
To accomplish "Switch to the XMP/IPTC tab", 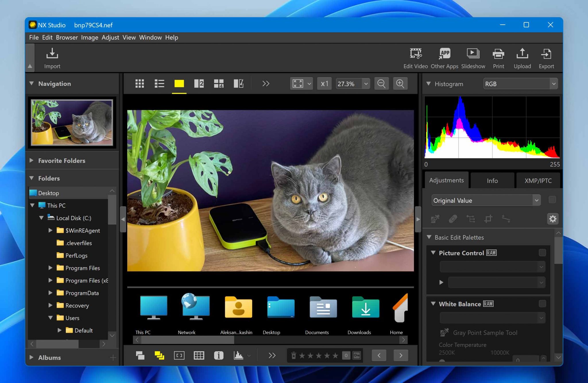I will coord(538,181).
